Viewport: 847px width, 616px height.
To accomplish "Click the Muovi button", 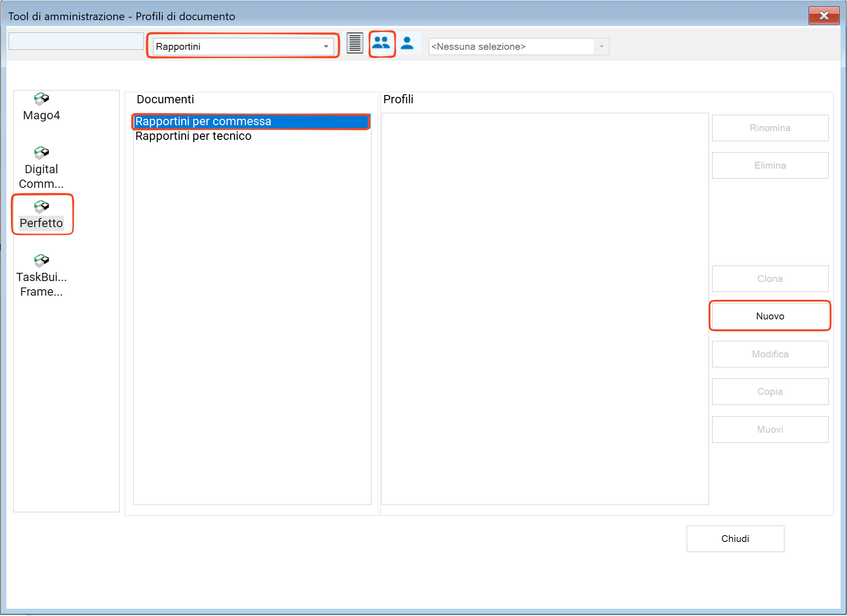I will (770, 430).
